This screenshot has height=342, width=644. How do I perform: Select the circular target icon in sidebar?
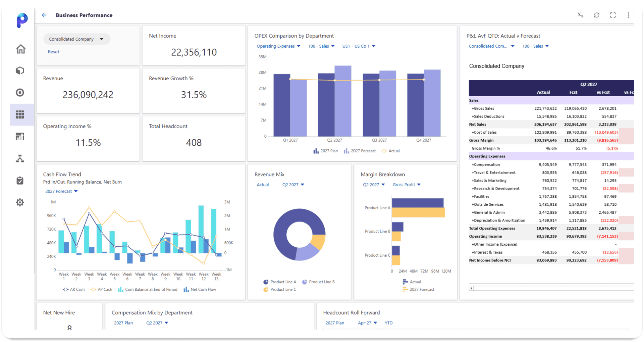(x=20, y=93)
